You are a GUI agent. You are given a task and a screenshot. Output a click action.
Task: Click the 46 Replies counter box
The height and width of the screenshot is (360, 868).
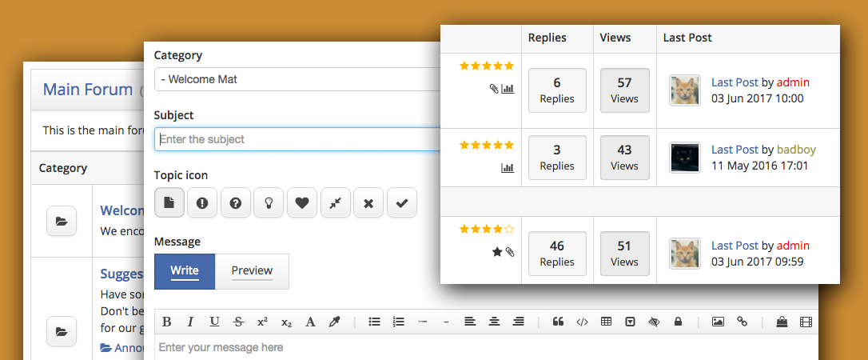pyautogui.click(x=557, y=253)
